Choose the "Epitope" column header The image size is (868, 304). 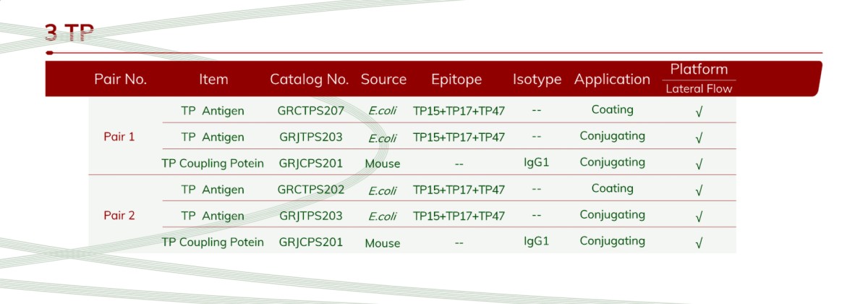tap(456, 80)
